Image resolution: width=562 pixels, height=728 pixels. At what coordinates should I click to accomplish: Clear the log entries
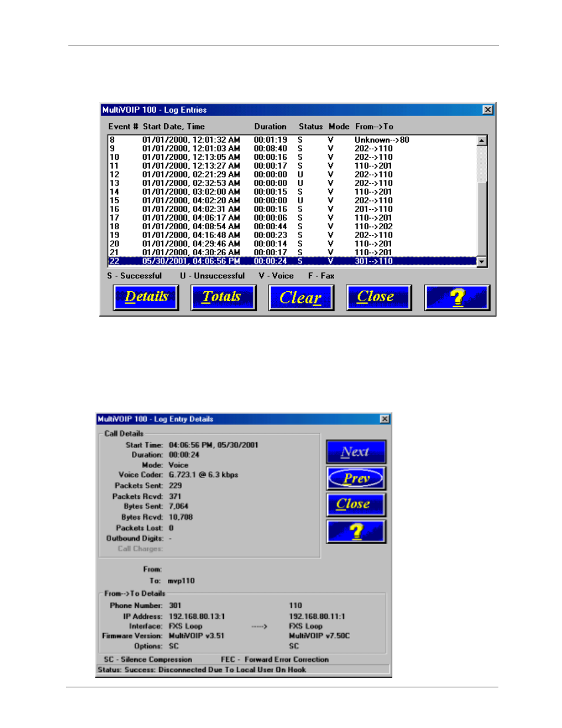[x=301, y=298]
